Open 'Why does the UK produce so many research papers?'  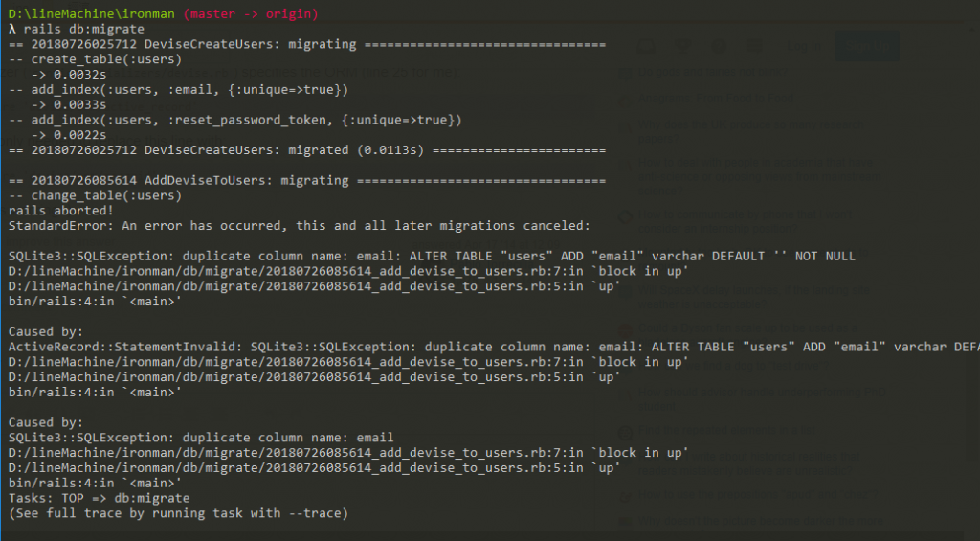750,131
